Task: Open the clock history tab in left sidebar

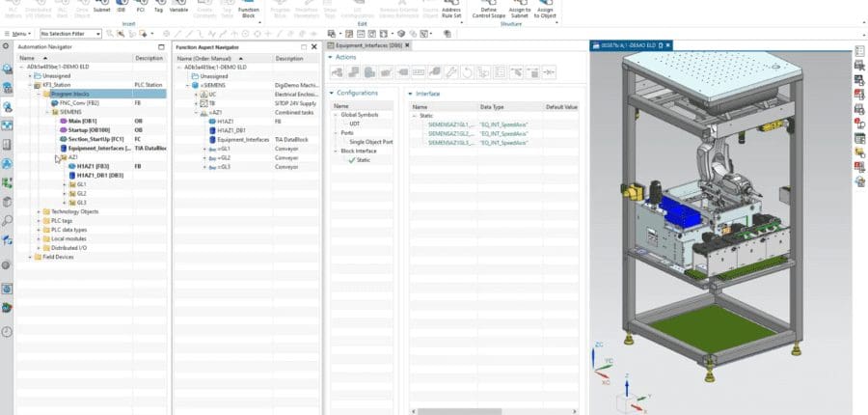Action: 7,332
